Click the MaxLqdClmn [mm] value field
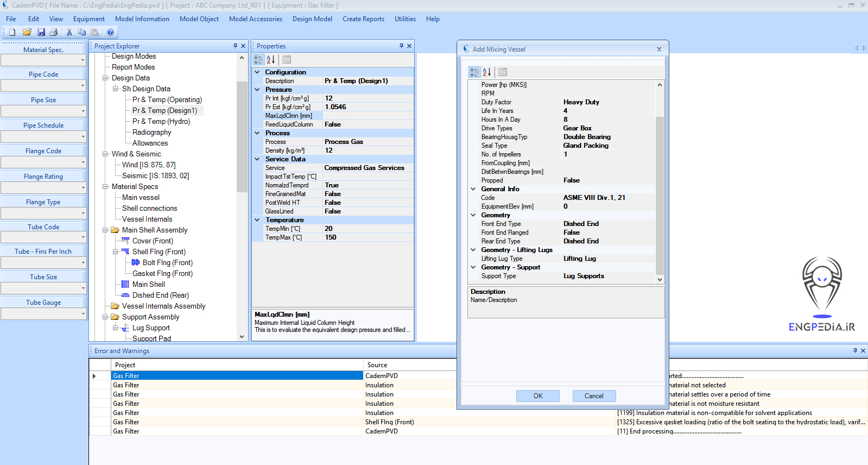 (x=368, y=116)
